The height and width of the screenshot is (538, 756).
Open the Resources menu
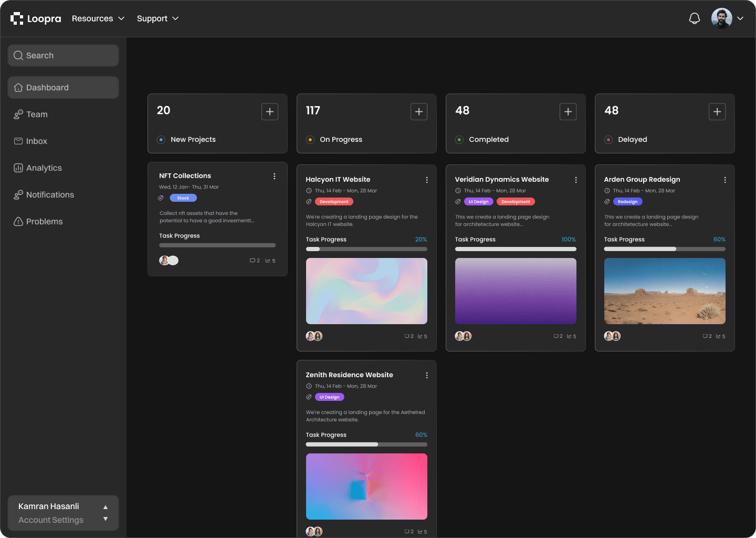click(98, 18)
